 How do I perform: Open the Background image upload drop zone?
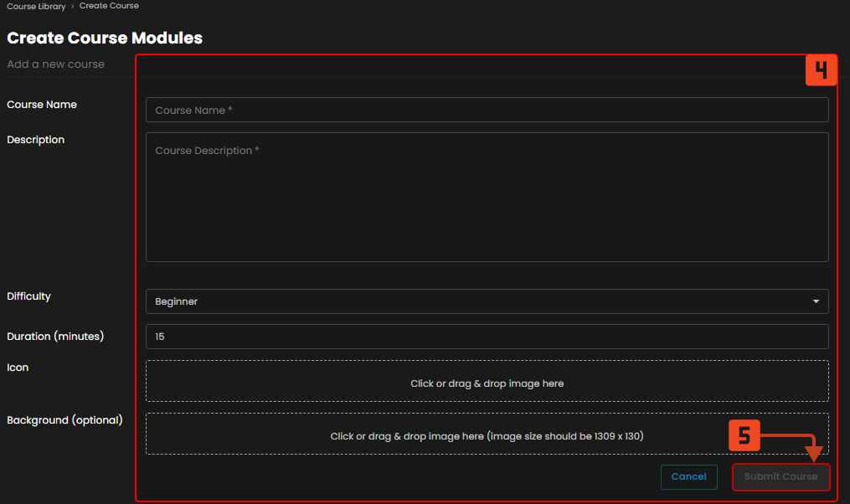point(487,434)
